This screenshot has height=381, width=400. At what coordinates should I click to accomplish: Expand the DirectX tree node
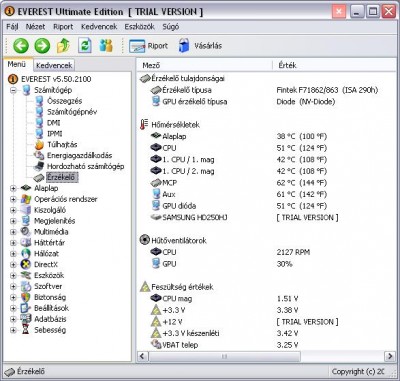click(x=13, y=265)
